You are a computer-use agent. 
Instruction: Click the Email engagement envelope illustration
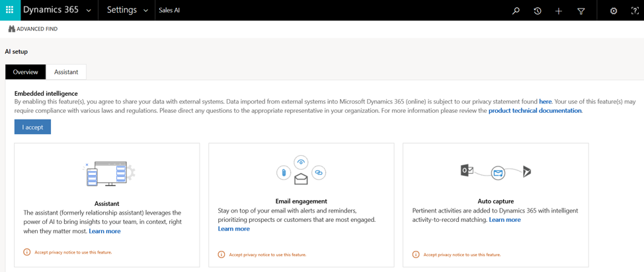(x=301, y=170)
